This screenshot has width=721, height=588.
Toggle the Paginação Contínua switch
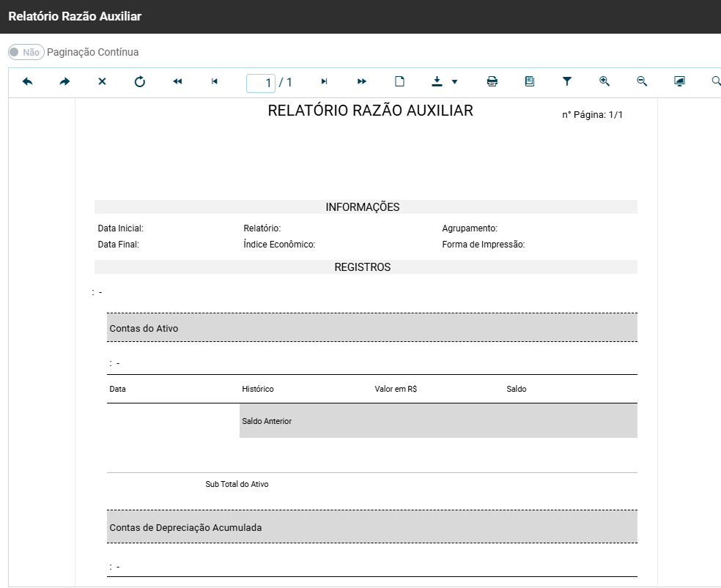pyautogui.click(x=26, y=53)
